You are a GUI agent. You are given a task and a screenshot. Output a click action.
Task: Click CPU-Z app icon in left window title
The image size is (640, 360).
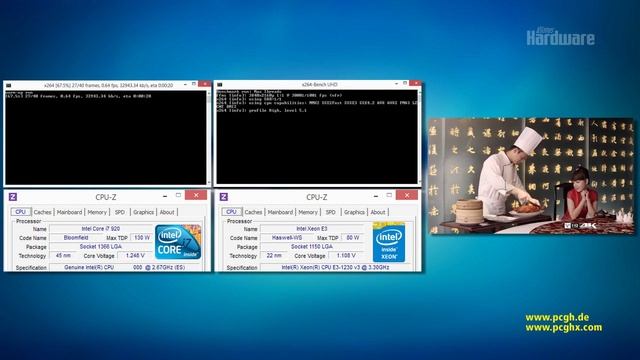13,197
